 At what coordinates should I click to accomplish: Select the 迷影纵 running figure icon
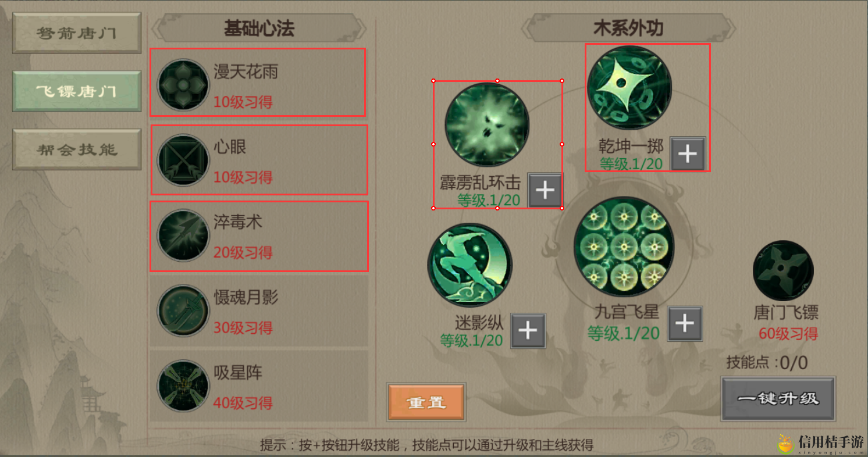pos(470,265)
